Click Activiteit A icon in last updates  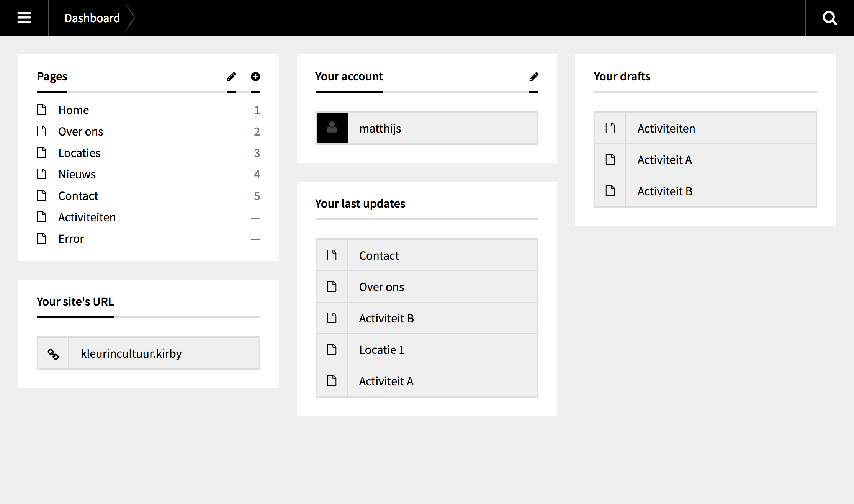(332, 381)
